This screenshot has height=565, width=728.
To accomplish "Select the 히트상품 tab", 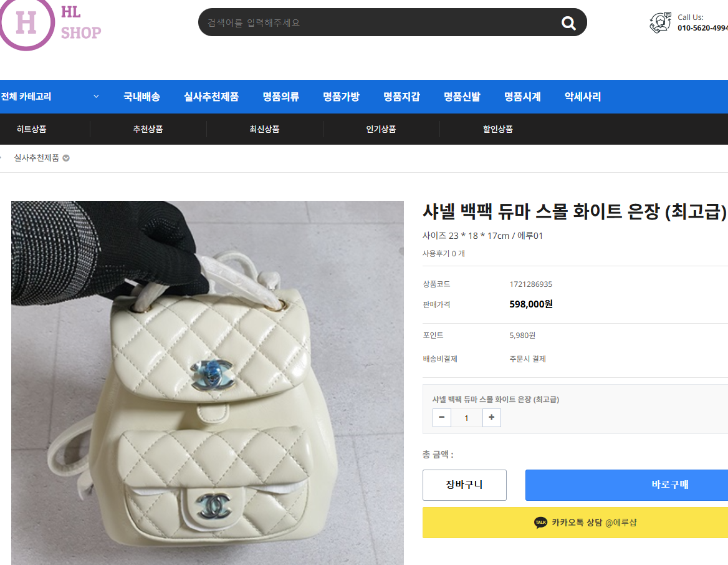I will [x=32, y=129].
